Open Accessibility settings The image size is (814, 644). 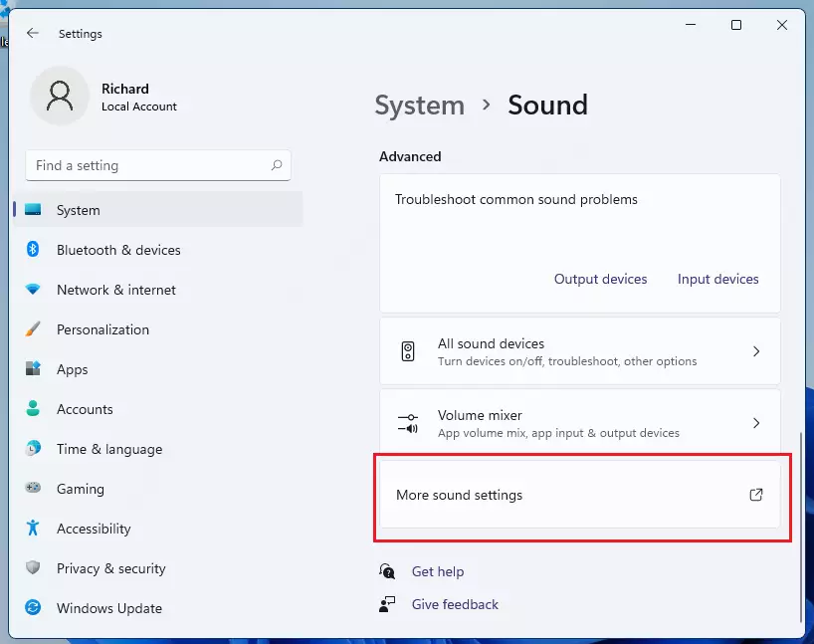tap(158, 529)
